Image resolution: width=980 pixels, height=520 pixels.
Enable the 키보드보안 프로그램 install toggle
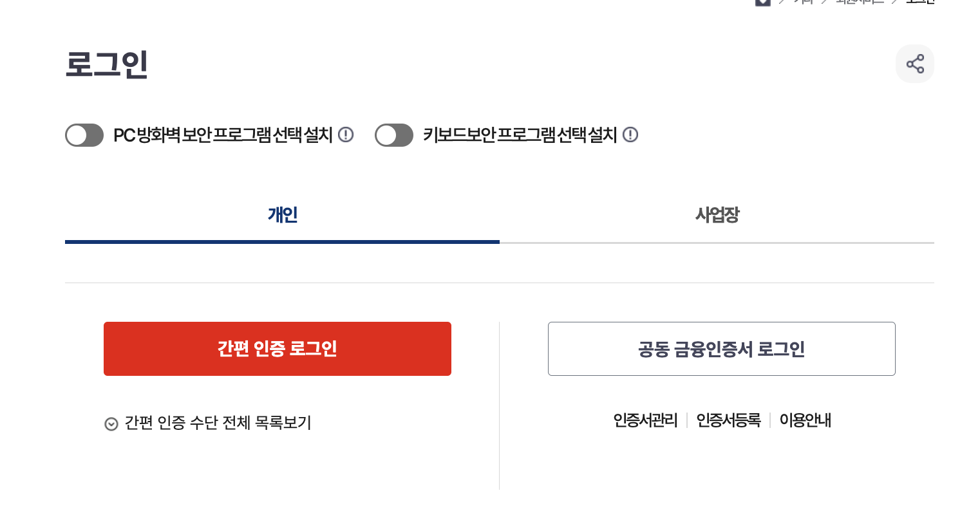click(394, 135)
